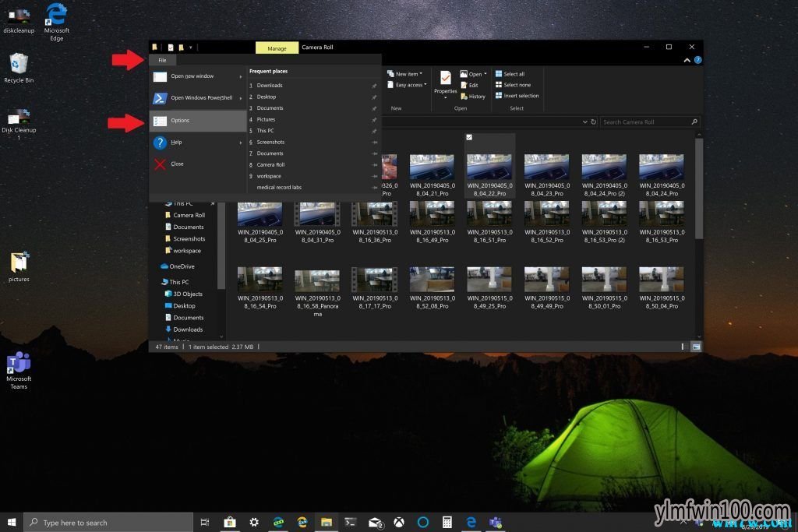Viewport: 798px width, 532px height.
Task: Click New folder icon in quick access toolbar
Action: (x=181, y=48)
